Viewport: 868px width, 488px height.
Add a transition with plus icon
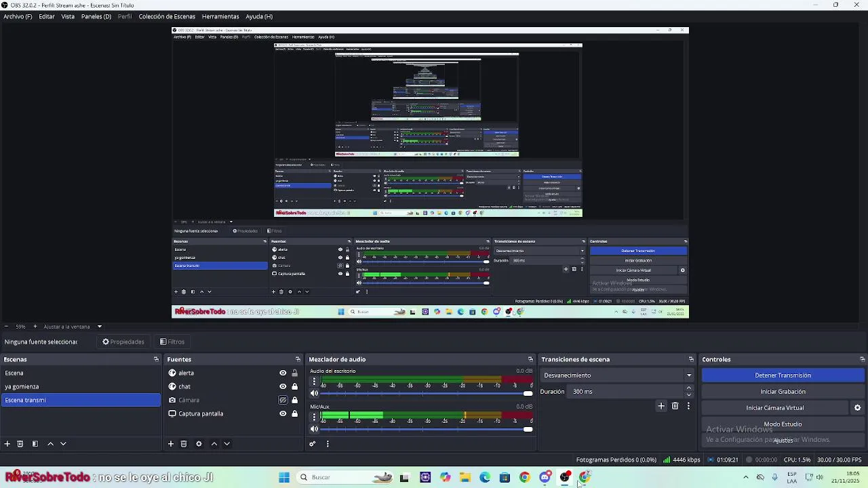[x=661, y=406]
